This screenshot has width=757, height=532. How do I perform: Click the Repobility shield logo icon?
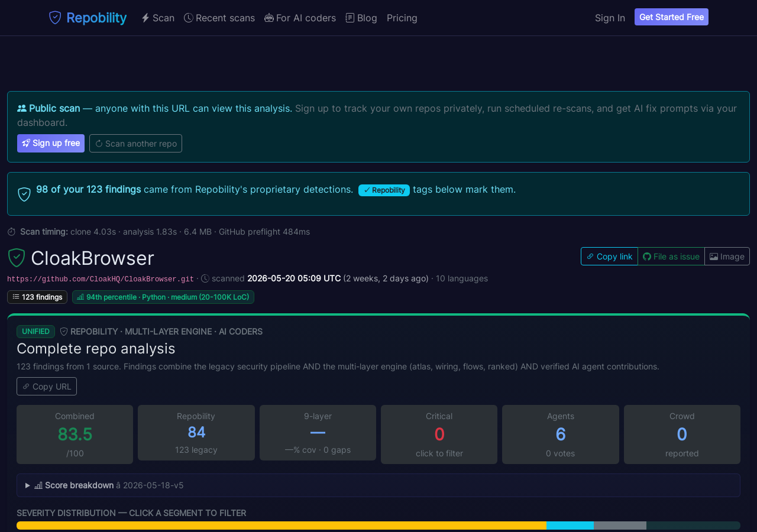(x=55, y=18)
